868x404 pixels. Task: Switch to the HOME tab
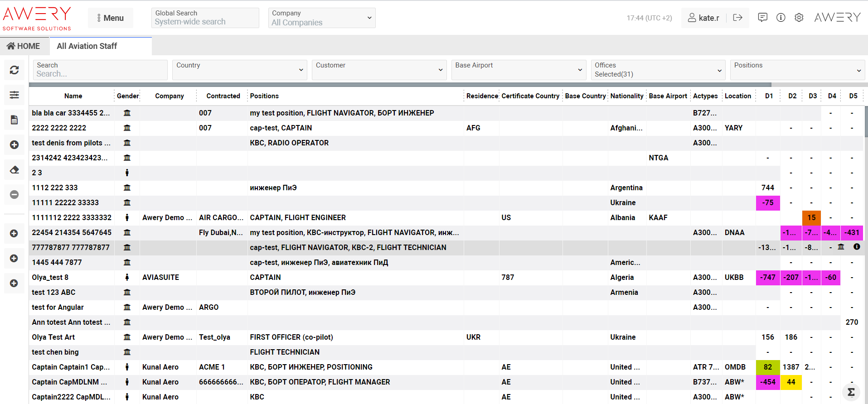(24, 46)
